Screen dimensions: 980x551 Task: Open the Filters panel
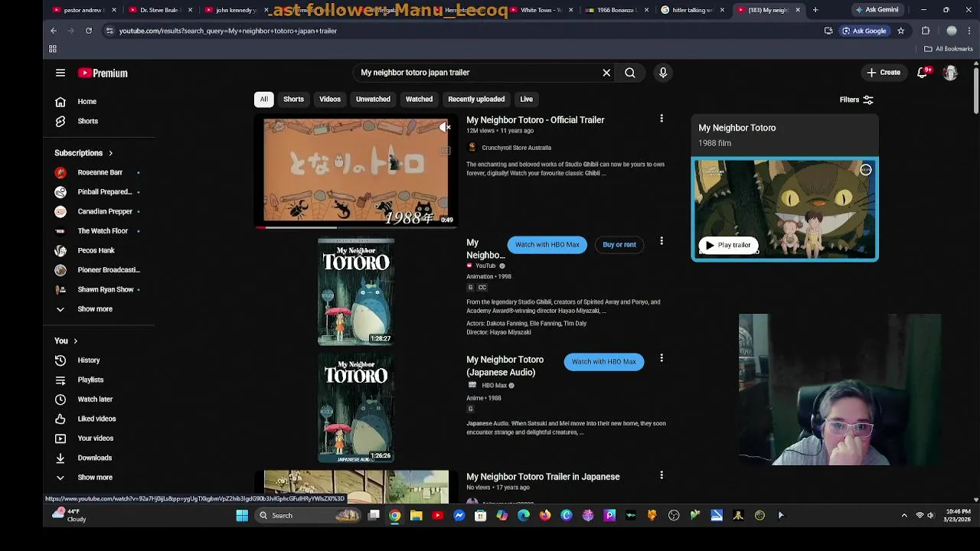coord(856,99)
